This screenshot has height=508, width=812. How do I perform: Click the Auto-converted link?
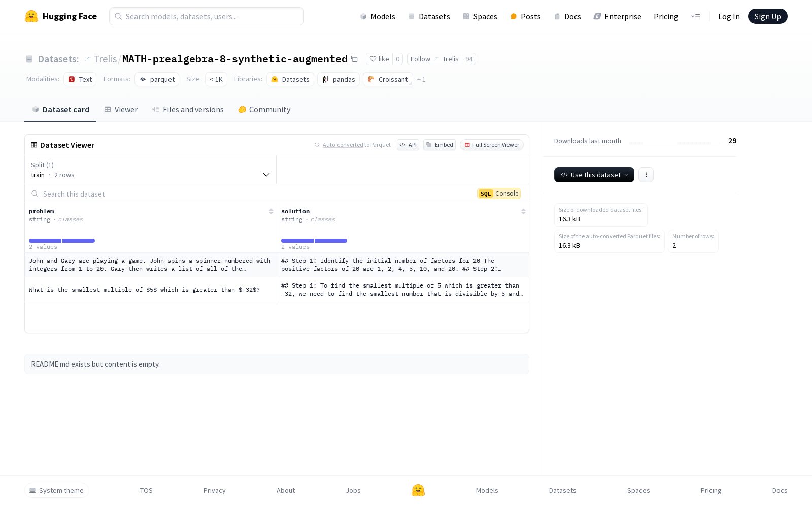click(x=343, y=145)
